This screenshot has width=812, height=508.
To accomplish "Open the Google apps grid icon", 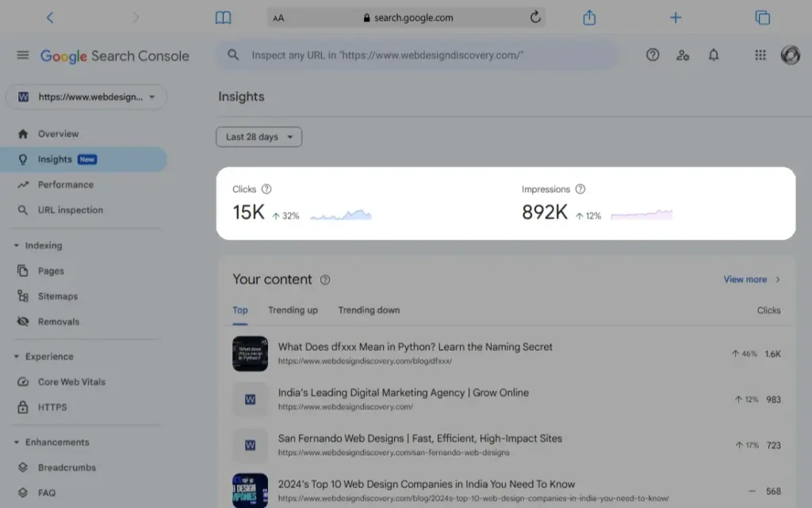I will [x=760, y=56].
